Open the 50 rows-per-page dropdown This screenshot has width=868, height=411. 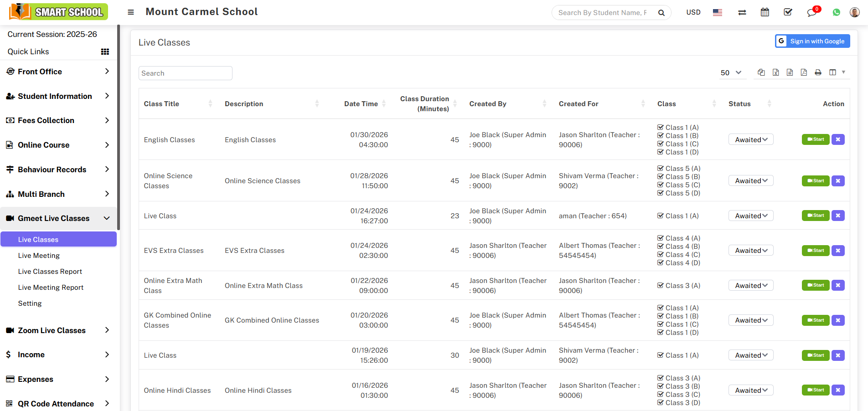click(x=731, y=72)
